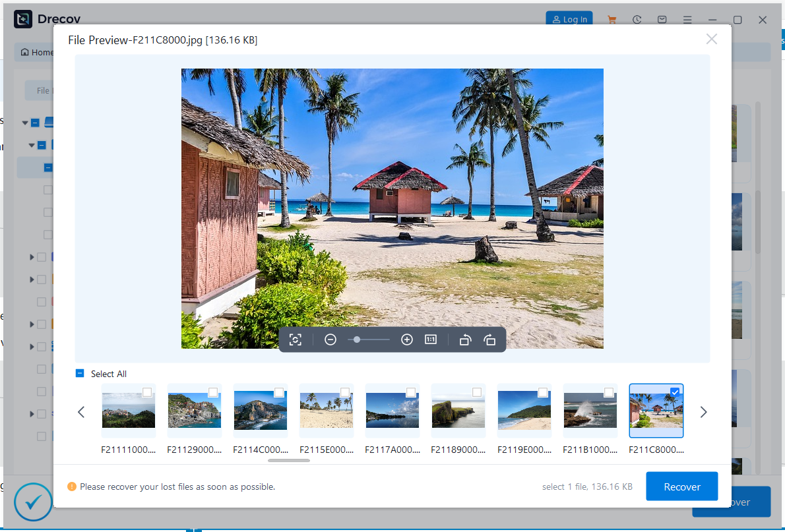
Task: Select the fit-to-screen icon in preview toolbar
Action: (x=296, y=339)
